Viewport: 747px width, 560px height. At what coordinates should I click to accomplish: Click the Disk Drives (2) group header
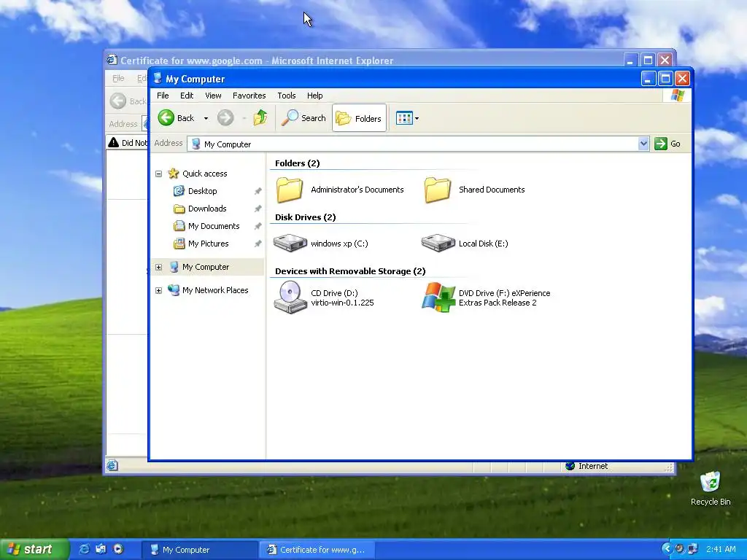click(306, 217)
